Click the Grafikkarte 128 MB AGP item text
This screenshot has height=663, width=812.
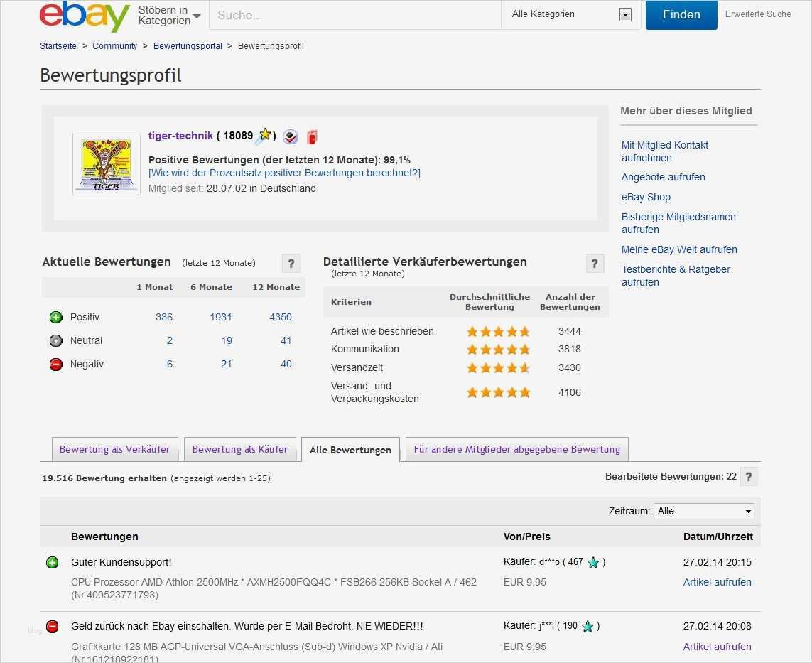(x=256, y=652)
